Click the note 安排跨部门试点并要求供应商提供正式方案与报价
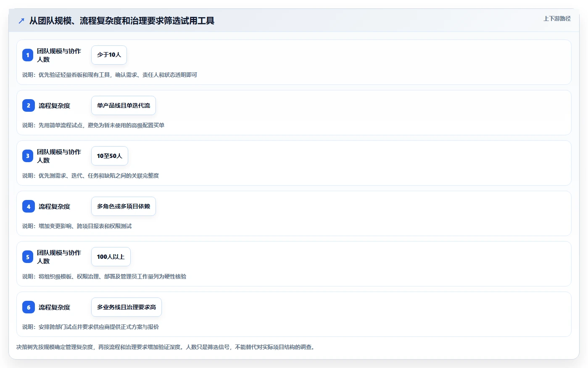Image resolution: width=588 pixels, height=368 pixels. (99, 327)
